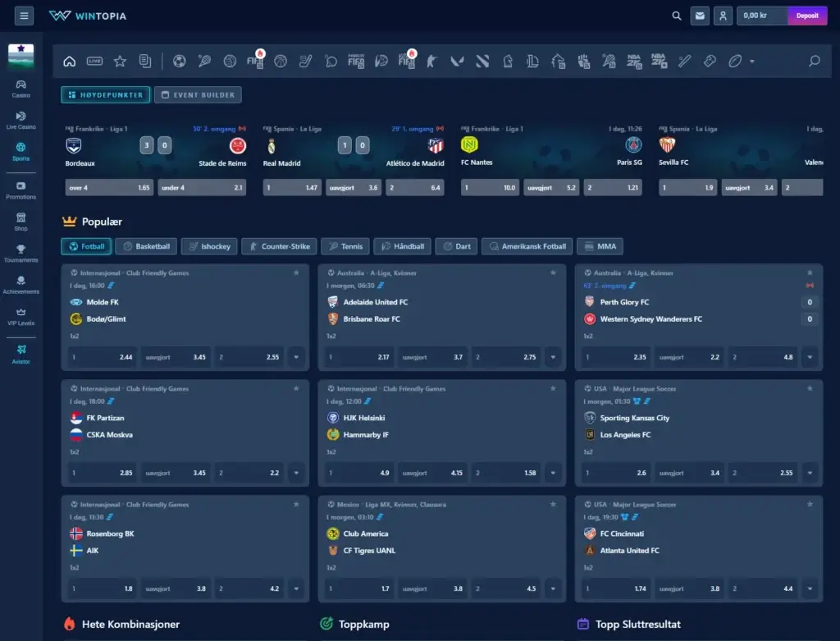This screenshot has width=840, height=641.
Task: Expand more markets for Molde FK match
Action: (x=296, y=357)
